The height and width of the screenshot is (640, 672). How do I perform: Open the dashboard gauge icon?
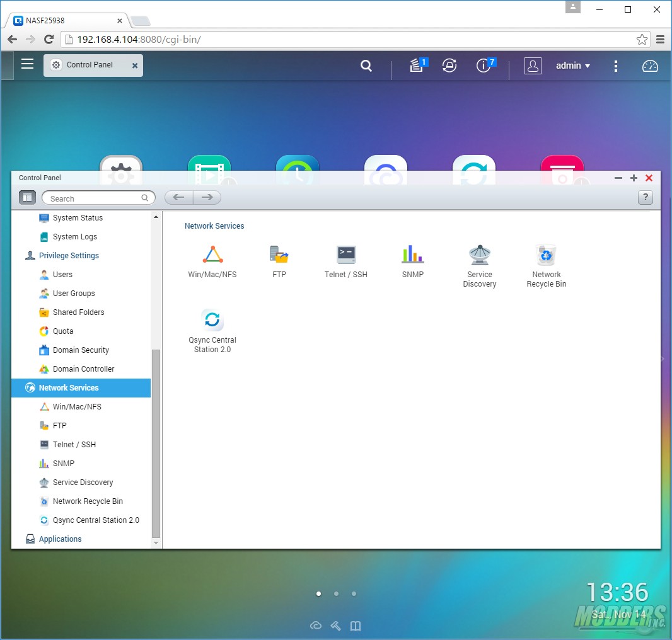pyautogui.click(x=650, y=66)
